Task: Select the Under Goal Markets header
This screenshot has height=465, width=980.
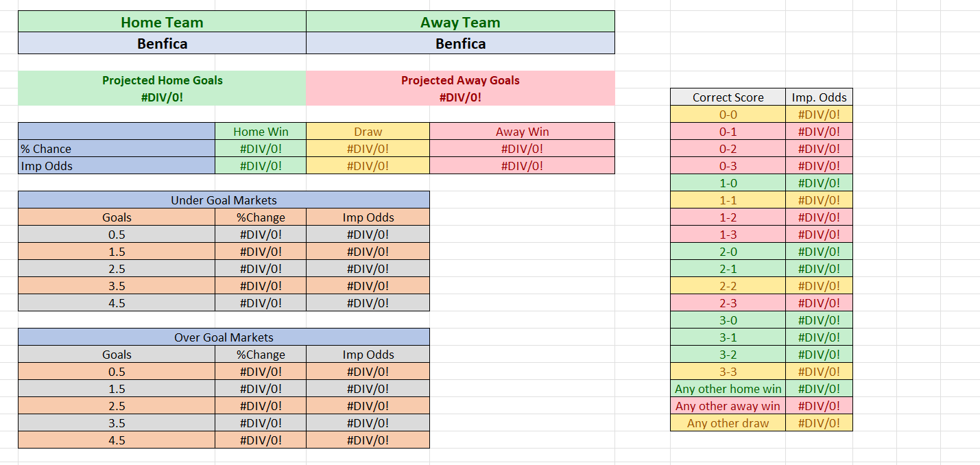Action: tap(224, 200)
